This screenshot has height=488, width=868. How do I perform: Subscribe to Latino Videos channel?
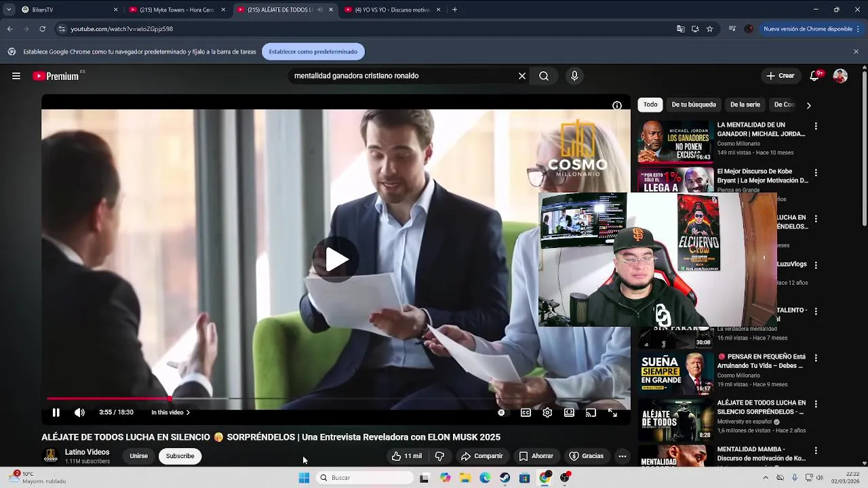180,456
